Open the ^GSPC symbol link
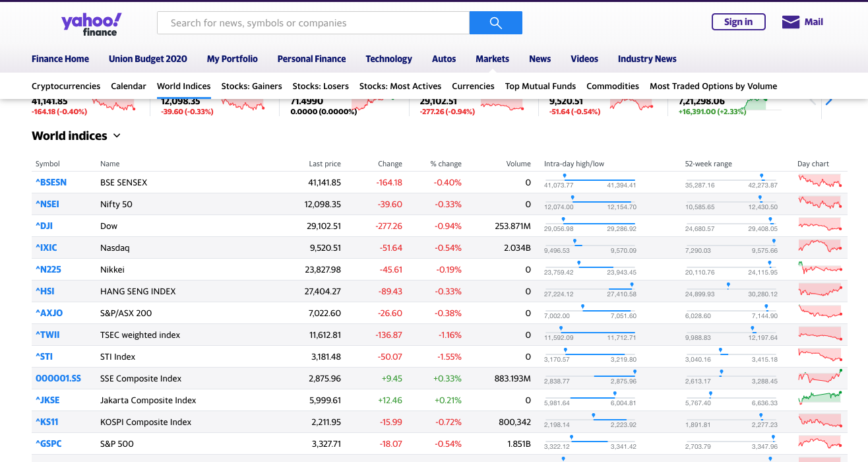 (48, 444)
